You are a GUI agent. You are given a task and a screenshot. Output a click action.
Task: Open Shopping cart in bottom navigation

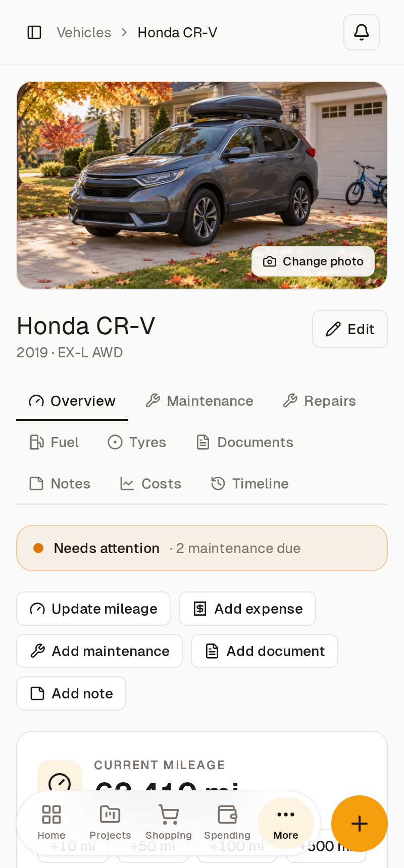point(169,823)
